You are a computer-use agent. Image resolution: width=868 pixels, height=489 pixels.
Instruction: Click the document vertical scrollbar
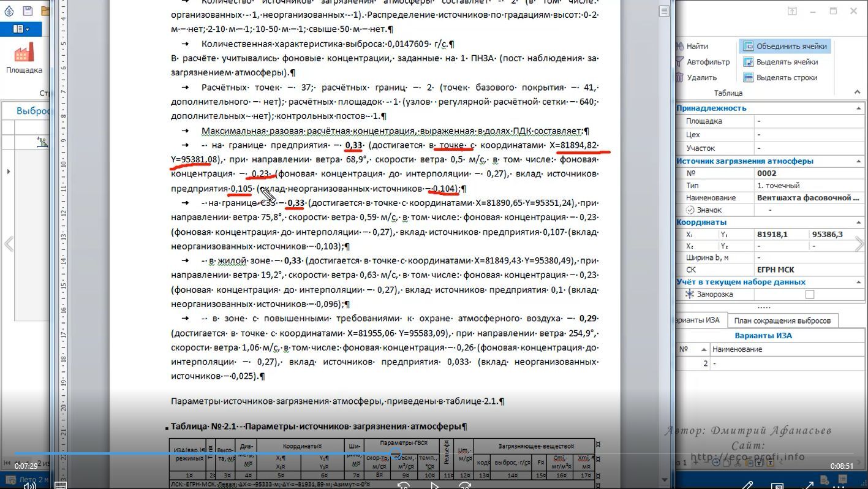(x=665, y=245)
